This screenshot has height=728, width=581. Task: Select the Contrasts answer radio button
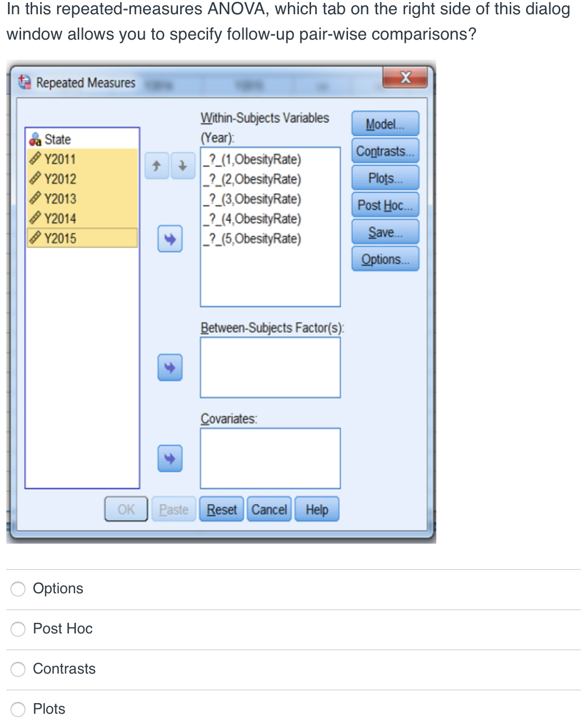[x=17, y=669]
